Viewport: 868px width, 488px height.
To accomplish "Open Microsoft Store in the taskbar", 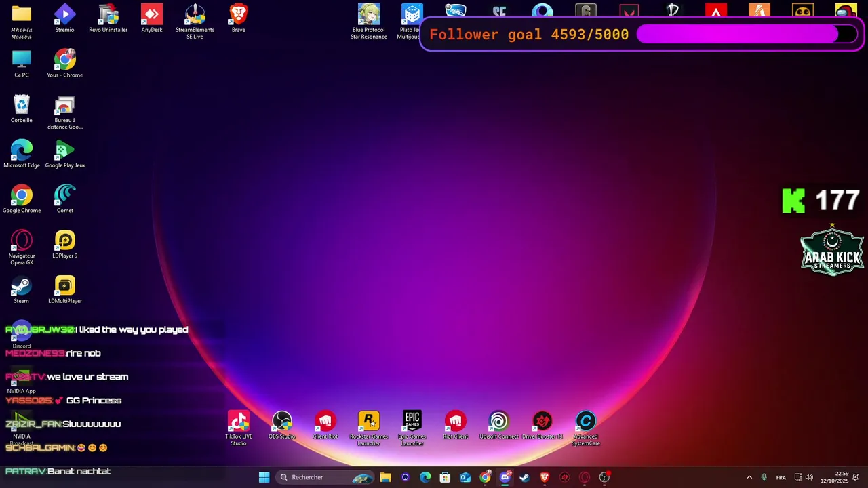I will coord(445,477).
